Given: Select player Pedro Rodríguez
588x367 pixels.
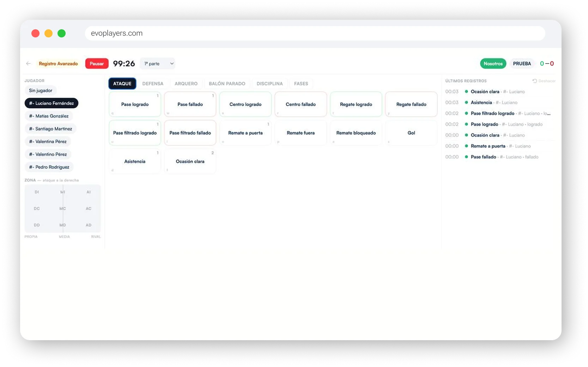Looking at the screenshot, I should pos(49,167).
